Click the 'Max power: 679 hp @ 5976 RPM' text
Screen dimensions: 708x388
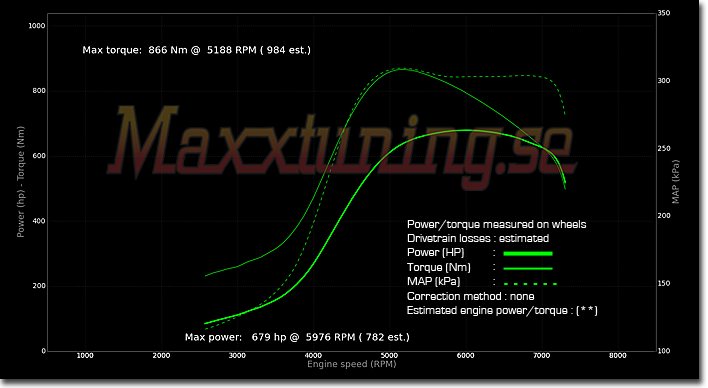pyautogui.click(x=270, y=337)
